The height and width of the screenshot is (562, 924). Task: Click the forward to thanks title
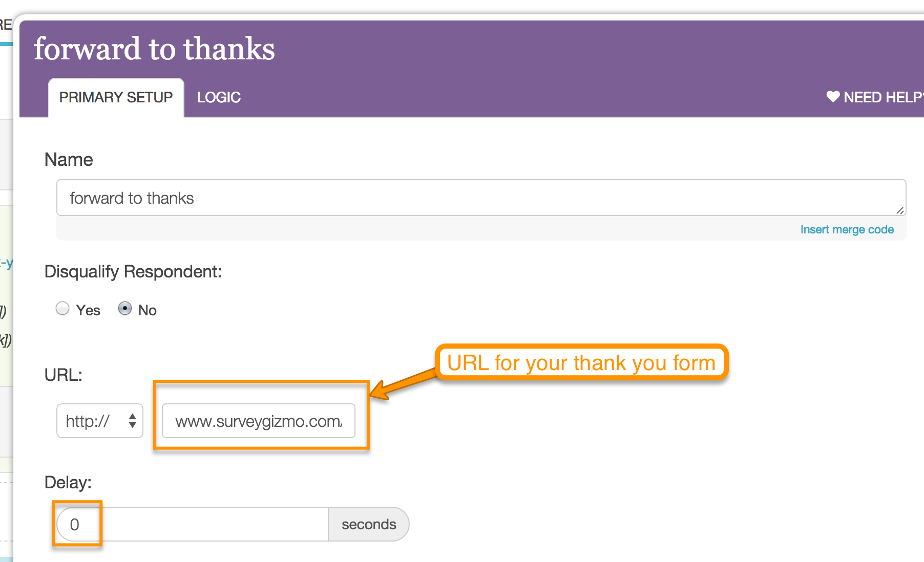(154, 49)
